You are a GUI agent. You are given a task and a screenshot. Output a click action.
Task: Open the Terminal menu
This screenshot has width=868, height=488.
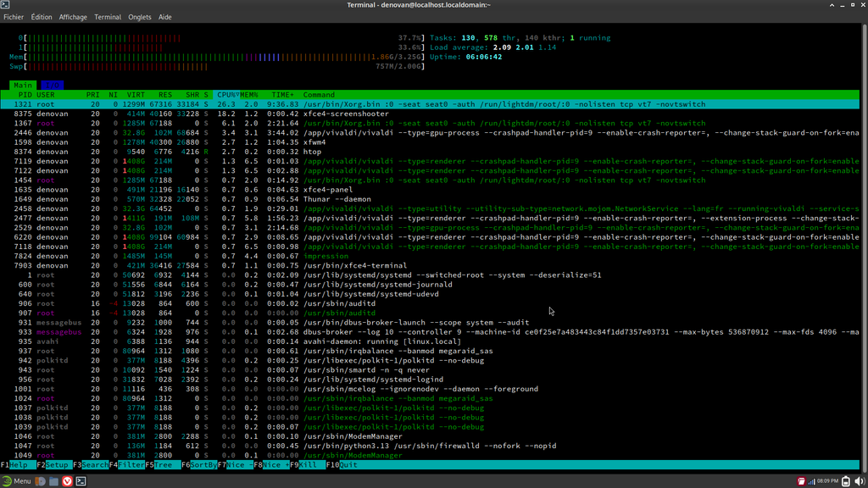[x=108, y=17]
